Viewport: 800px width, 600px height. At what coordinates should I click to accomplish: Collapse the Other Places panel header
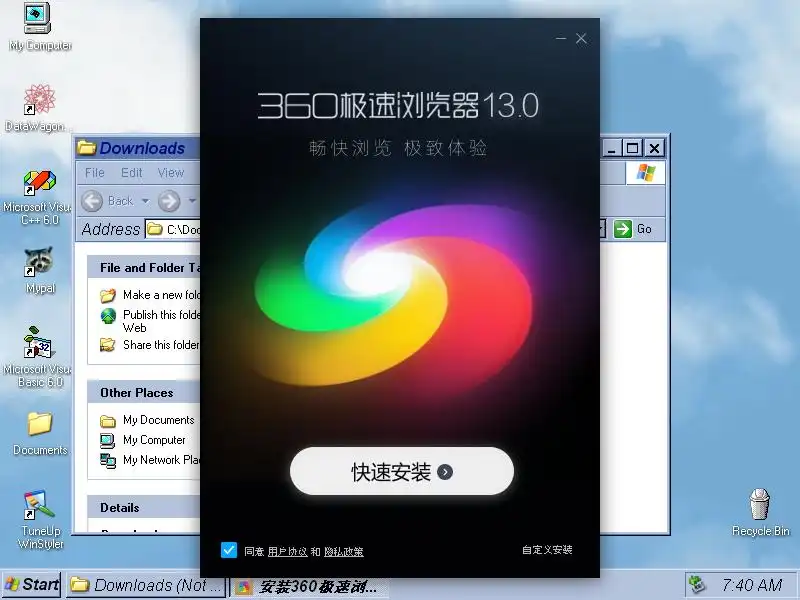[144, 392]
